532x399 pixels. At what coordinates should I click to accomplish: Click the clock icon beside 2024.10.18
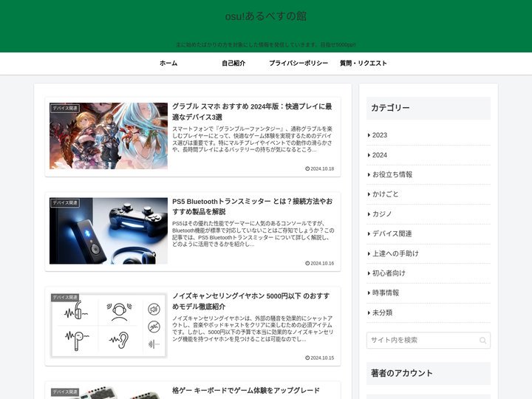pos(307,168)
